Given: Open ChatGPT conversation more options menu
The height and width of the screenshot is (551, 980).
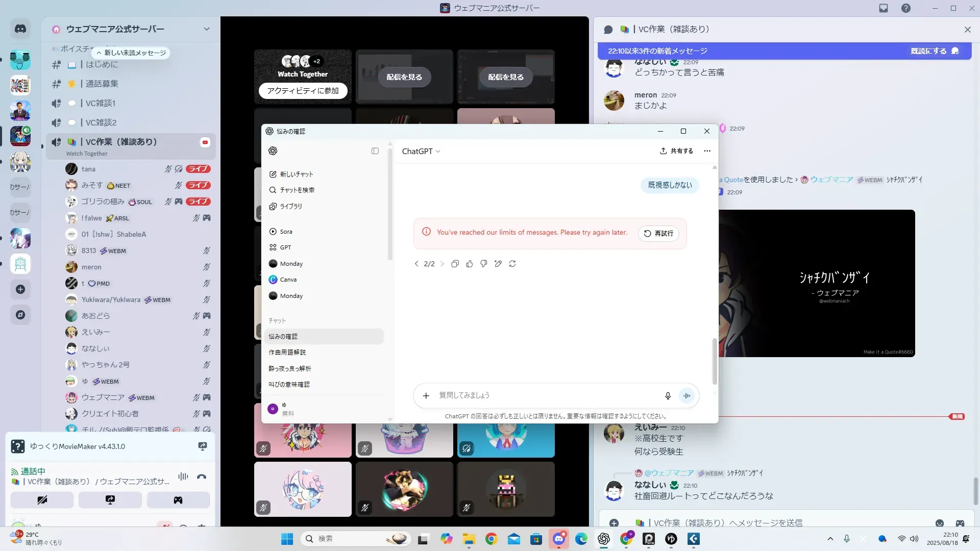Looking at the screenshot, I should pyautogui.click(x=707, y=151).
